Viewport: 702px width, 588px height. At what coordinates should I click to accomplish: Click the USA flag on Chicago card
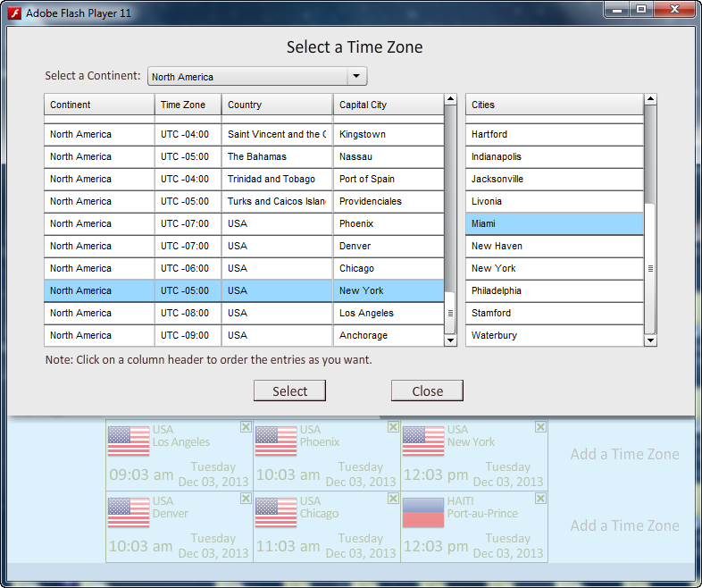(x=276, y=513)
